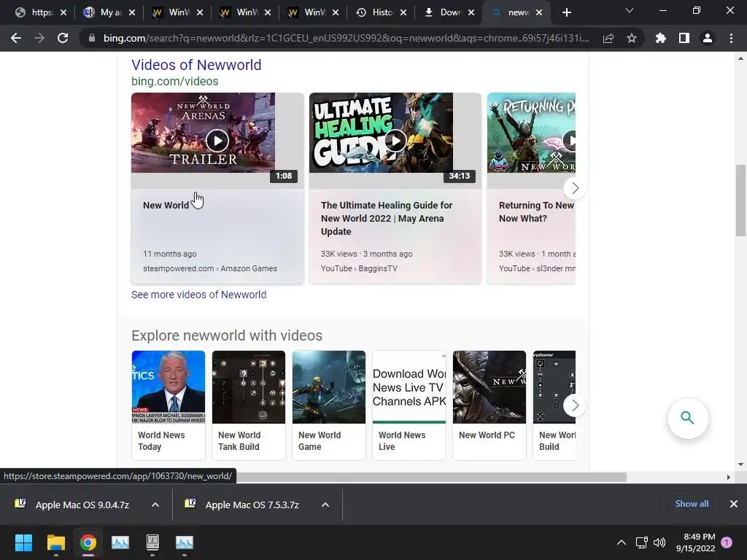Switch to the third WinW tab
The image size is (747, 560).
click(x=314, y=12)
